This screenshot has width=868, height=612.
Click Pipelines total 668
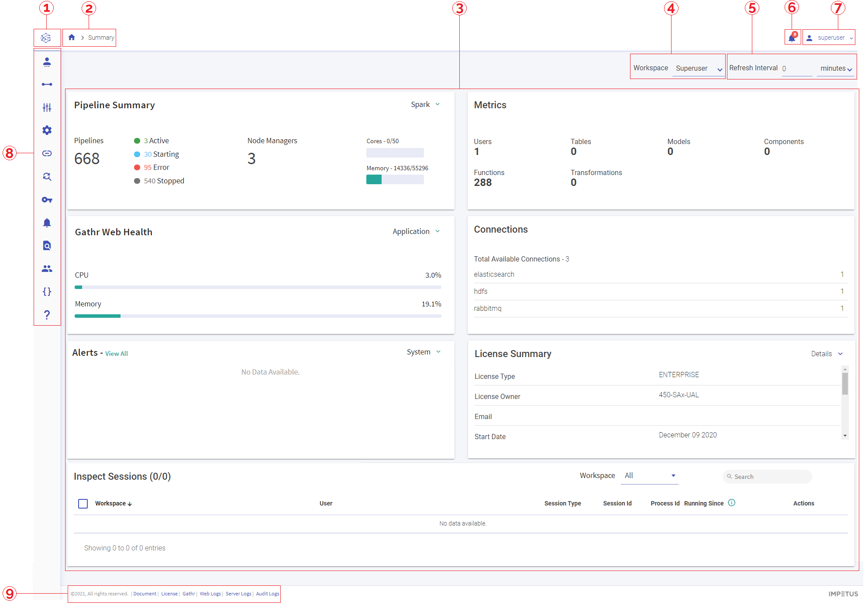tap(87, 159)
